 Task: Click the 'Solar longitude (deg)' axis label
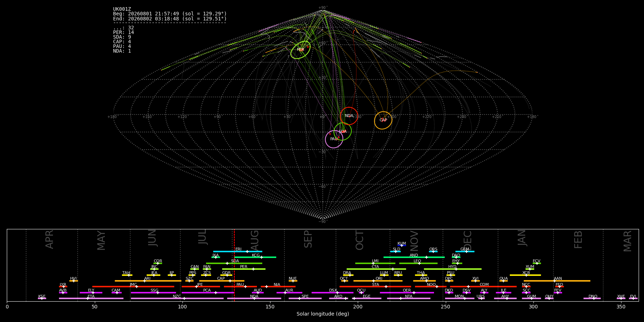click(323, 314)
